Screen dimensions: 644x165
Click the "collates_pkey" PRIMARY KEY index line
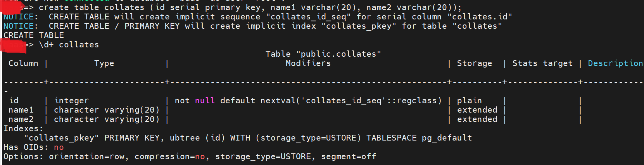248,138
